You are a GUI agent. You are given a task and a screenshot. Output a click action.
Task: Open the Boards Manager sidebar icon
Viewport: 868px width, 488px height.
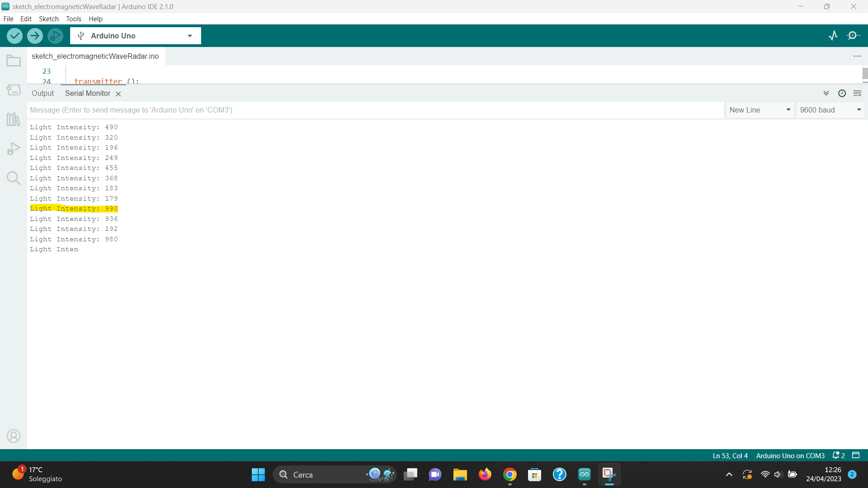tap(14, 90)
